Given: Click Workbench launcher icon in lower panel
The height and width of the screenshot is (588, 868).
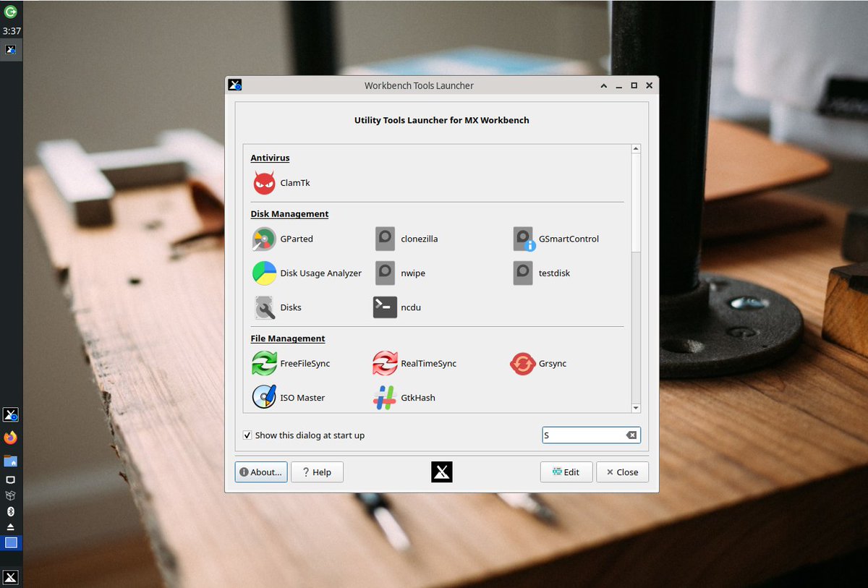Looking at the screenshot, I should pos(11,414).
